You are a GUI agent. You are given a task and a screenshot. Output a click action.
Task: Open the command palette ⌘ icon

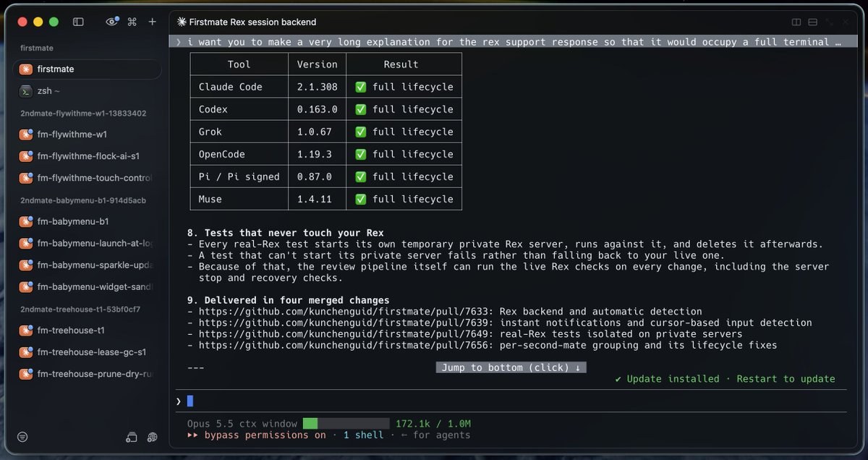click(132, 22)
